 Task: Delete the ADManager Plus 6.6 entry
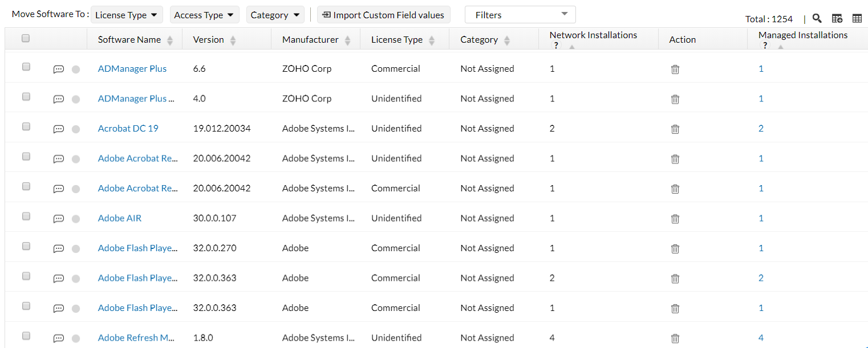tap(675, 69)
